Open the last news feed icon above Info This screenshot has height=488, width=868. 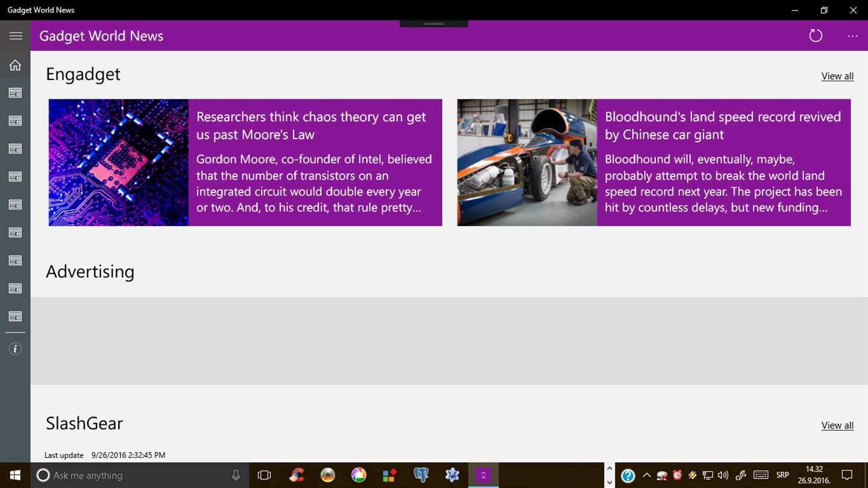pos(15,316)
